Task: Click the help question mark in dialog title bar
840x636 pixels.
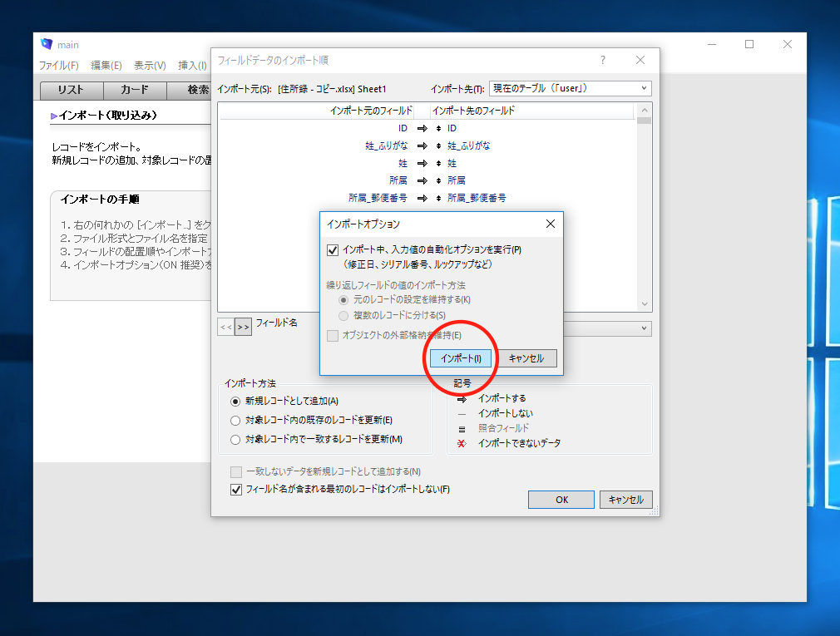Action: (x=603, y=60)
